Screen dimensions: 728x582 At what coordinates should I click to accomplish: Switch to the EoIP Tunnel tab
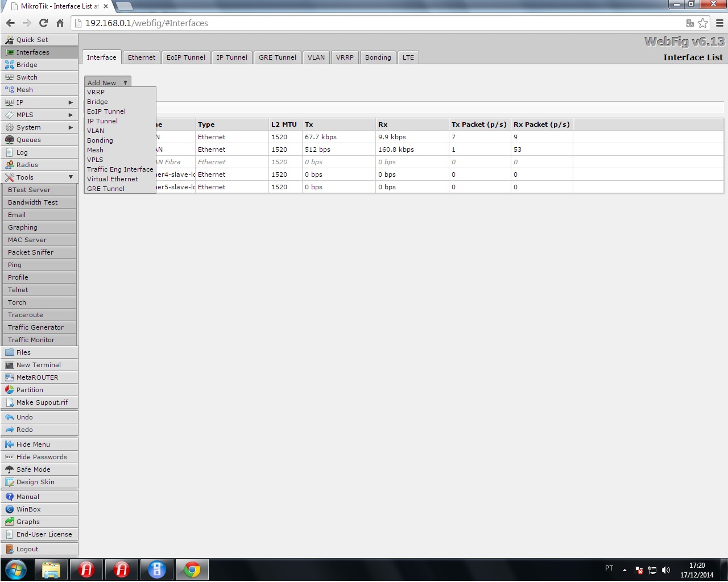[186, 57]
